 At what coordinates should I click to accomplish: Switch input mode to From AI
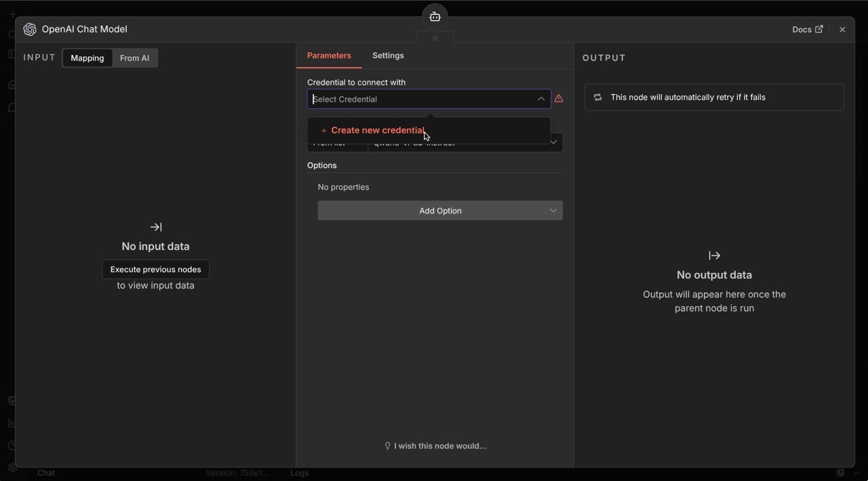tap(134, 58)
